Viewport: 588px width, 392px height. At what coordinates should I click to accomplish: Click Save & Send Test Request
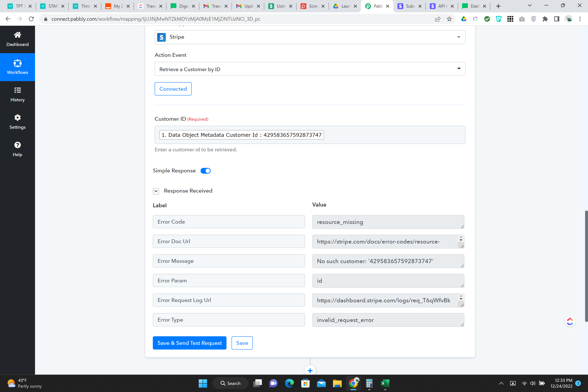click(x=189, y=343)
